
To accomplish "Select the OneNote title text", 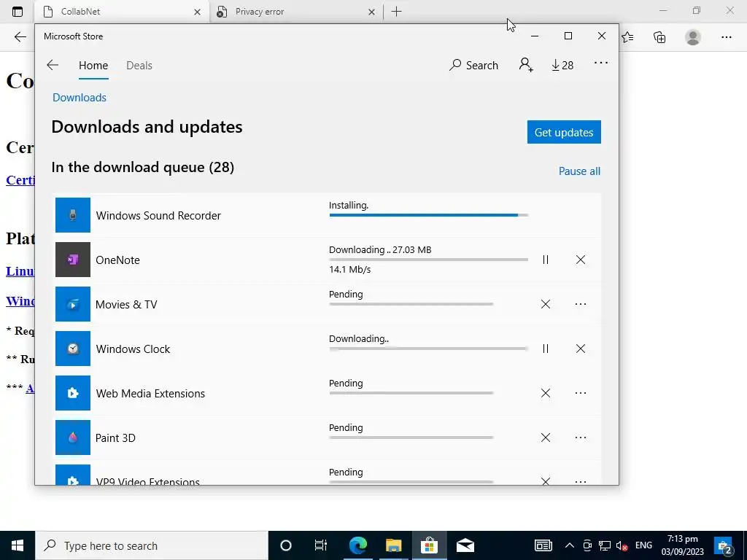I will [117, 260].
